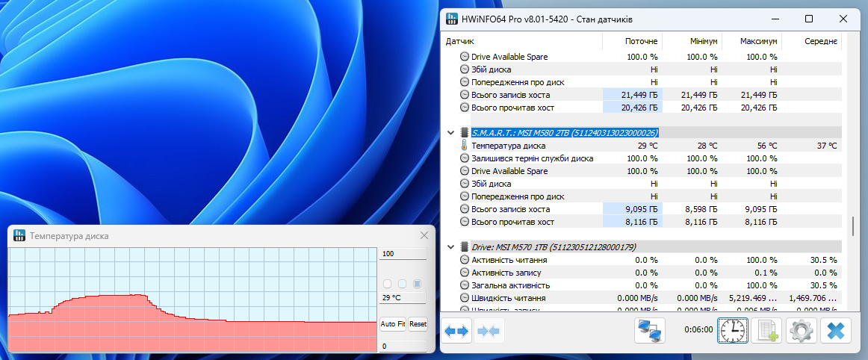Click the round icon beside Активність читання
Screen dimensions: 868x360
[465, 260]
